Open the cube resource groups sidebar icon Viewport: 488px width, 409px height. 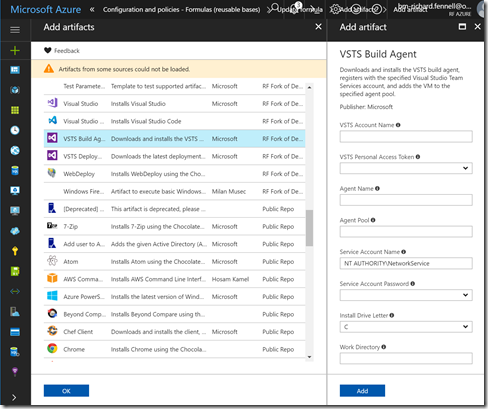click(x=15, y=90)
